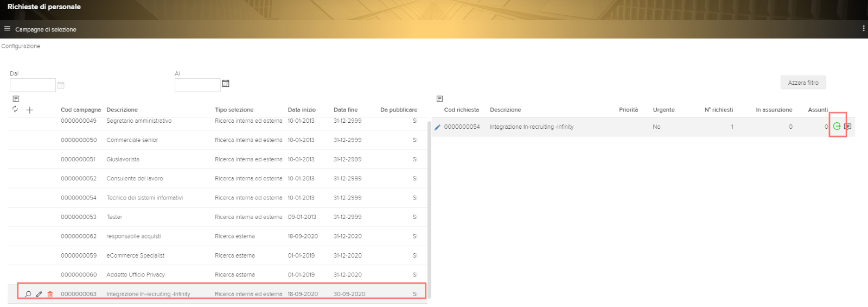868x307 pixels.
Task: Open the Configurazione breadcrumb link
Action: pyautogui.click(x=21, y=46)
